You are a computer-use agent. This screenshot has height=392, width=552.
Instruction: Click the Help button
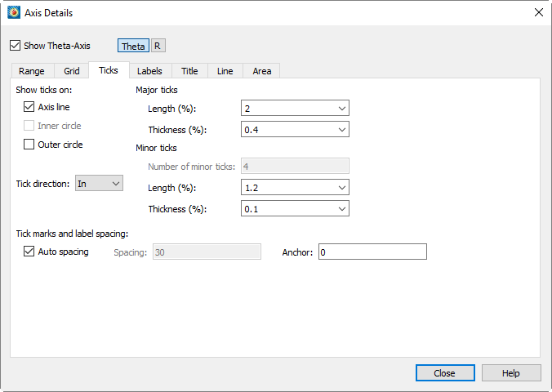point(511,373)
